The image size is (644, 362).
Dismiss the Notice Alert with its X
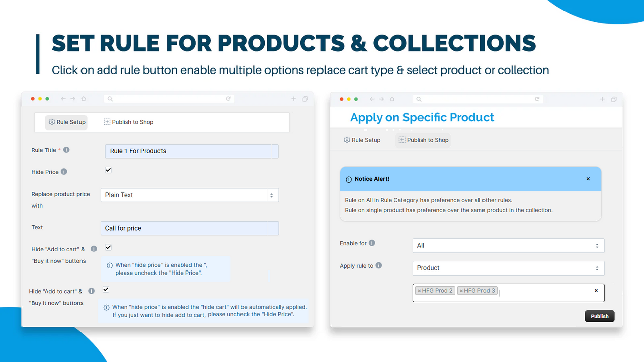[x=588, y=178]
